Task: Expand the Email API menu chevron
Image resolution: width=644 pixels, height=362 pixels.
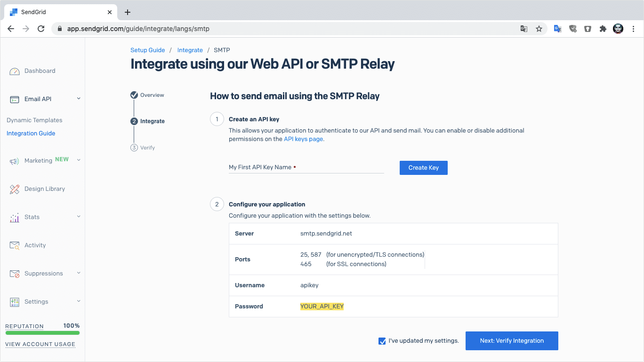Action: click(x=79, y=99)
